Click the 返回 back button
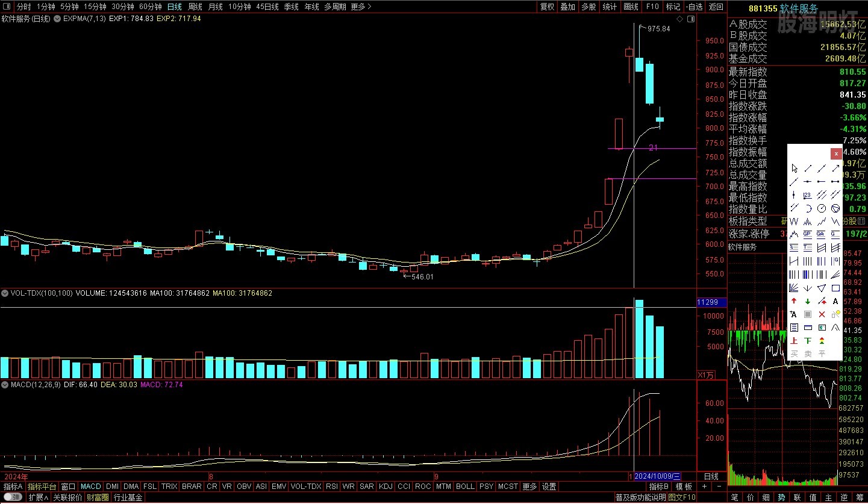The height and width of the screenshot is (504, 868). click(716, 7)
